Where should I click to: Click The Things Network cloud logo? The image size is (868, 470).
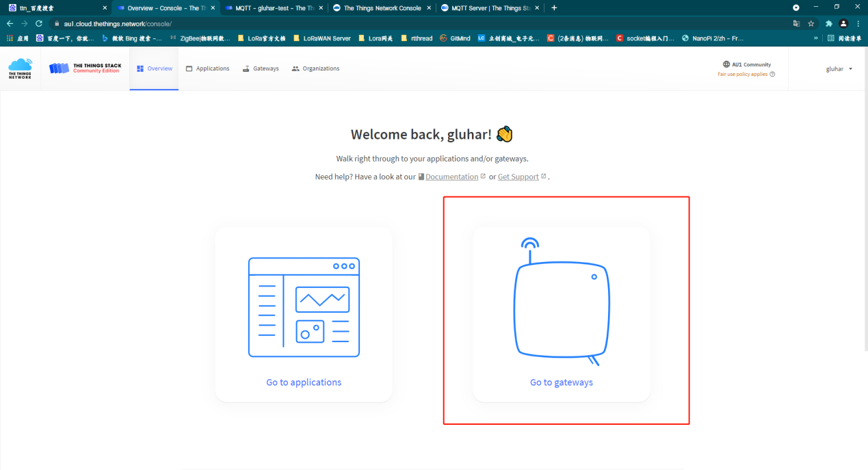tap(20, 68)
